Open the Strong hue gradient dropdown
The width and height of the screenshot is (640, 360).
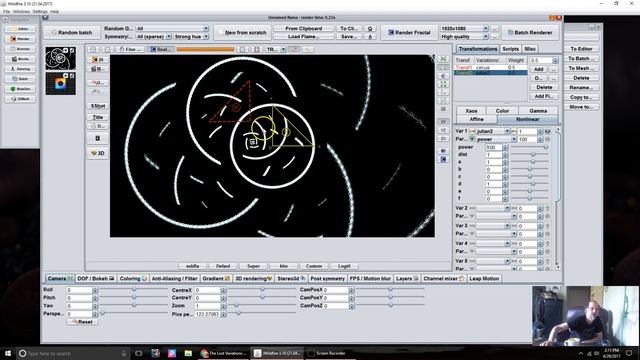(191, 37)
